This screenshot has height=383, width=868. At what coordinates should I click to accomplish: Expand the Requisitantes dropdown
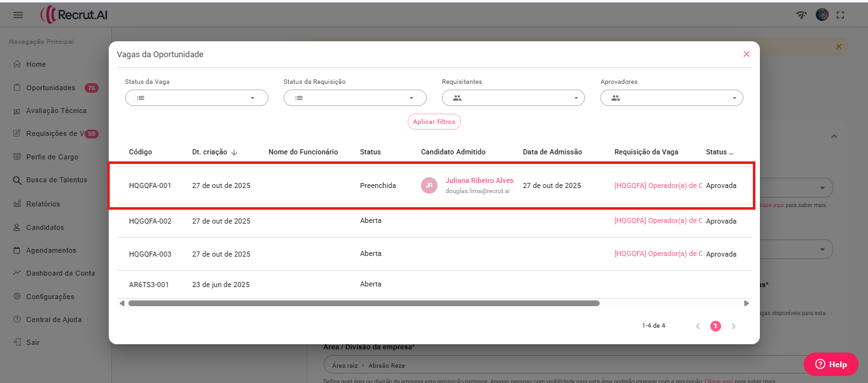[513, 98]
